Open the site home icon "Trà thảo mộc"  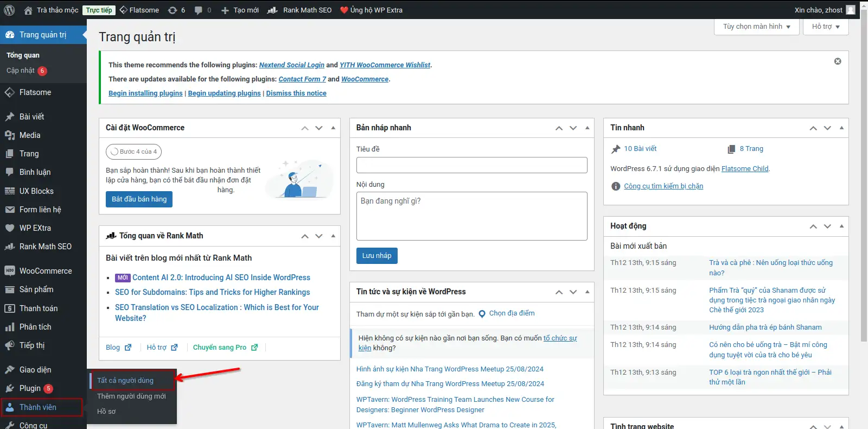click(52, 10)
